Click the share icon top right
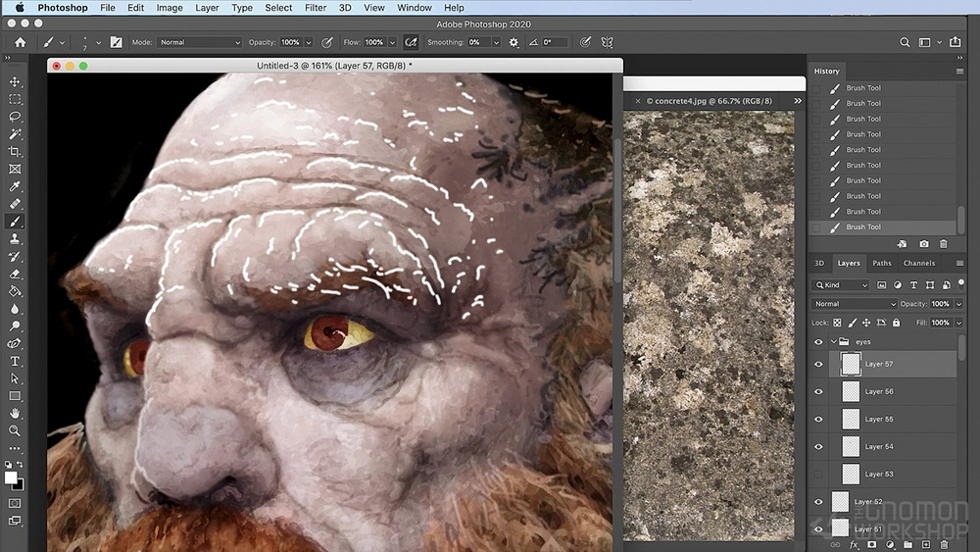Viewport: 980px width, 552px height. (955, 42)
